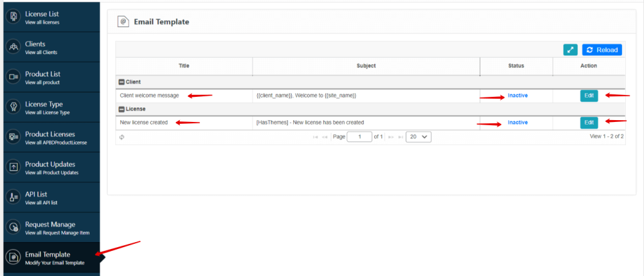644x276 pixels.
Task: Edit the New license created template
Action: click(x=589, y=123)
